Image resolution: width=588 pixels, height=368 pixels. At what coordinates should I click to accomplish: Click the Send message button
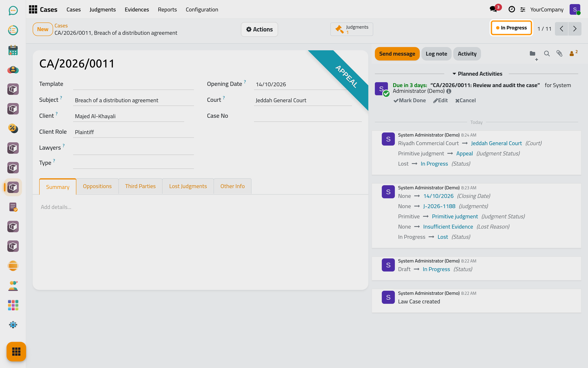click(x=397, y=54)
